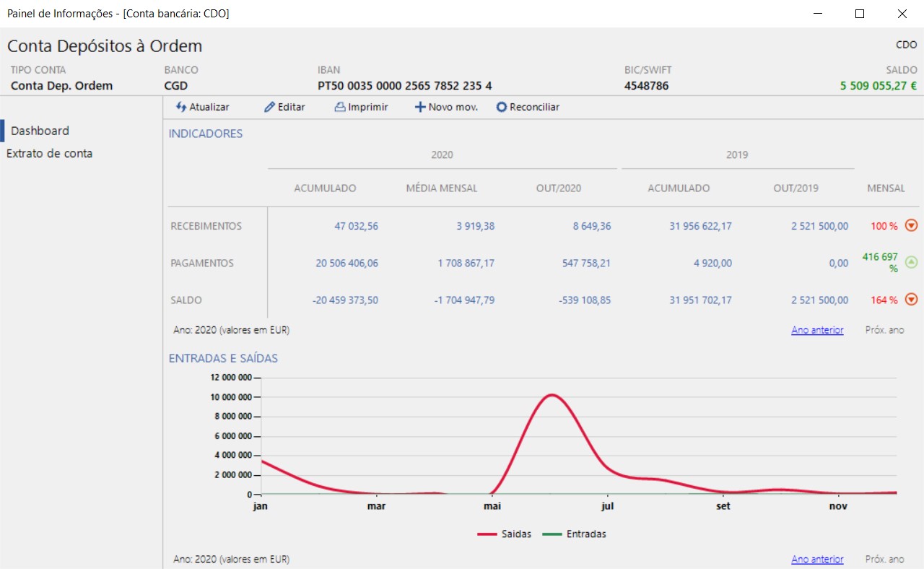This screenshot has width=924, height=569.
Task: Toggle the Entradas legend green swatch
Action: point(552,534)
